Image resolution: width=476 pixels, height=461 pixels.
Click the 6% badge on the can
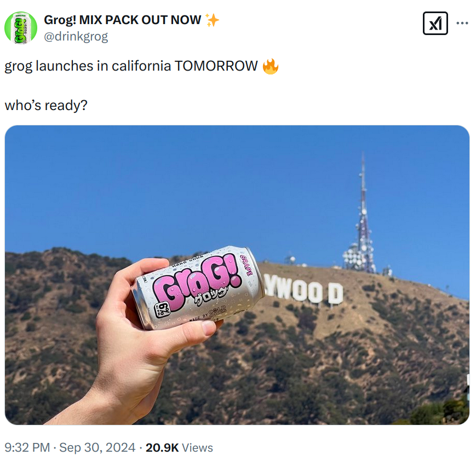click(x=162, y=309)
